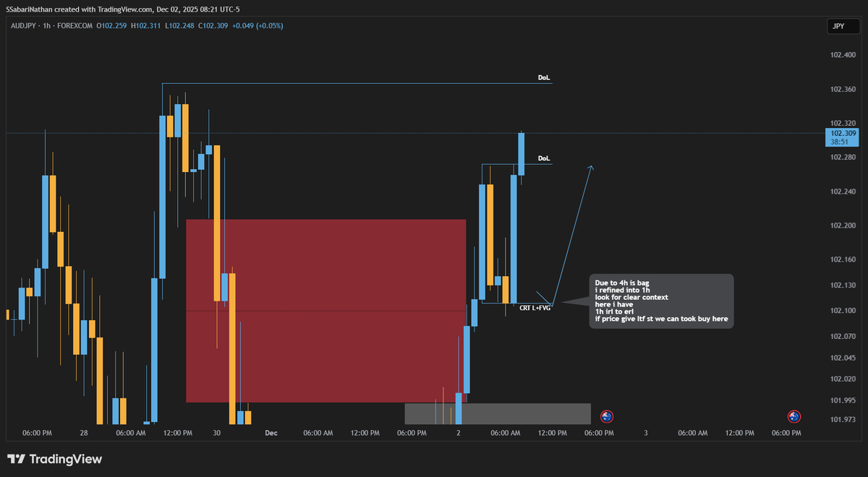This screenshot has height=477, width=868.
Task: Click the 102.360 price axis label
Action: 842,90
